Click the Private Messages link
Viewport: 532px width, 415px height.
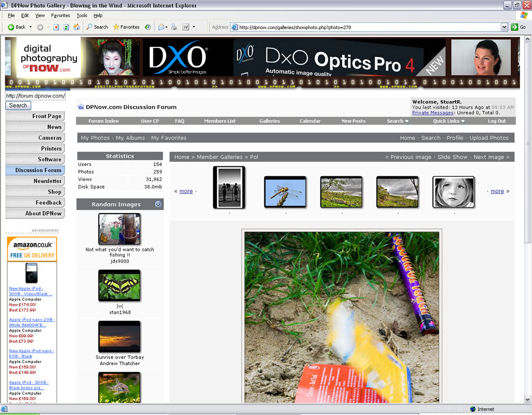point(432,113)
